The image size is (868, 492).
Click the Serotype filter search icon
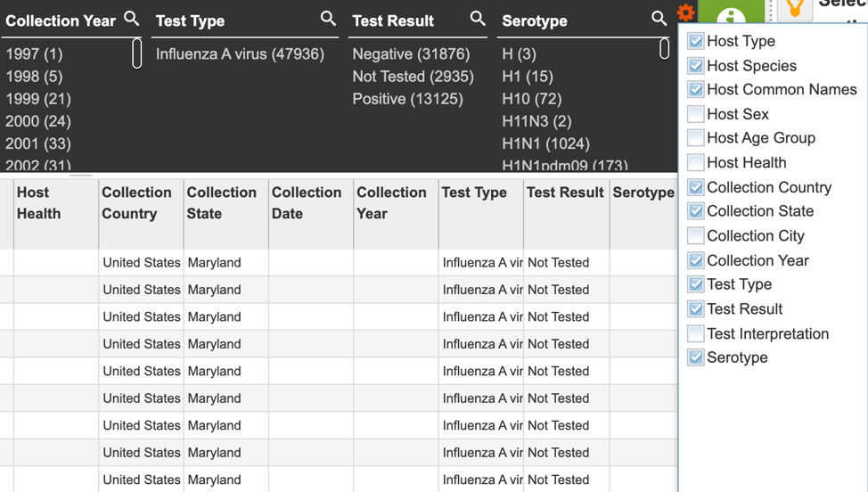pos(659,18)
